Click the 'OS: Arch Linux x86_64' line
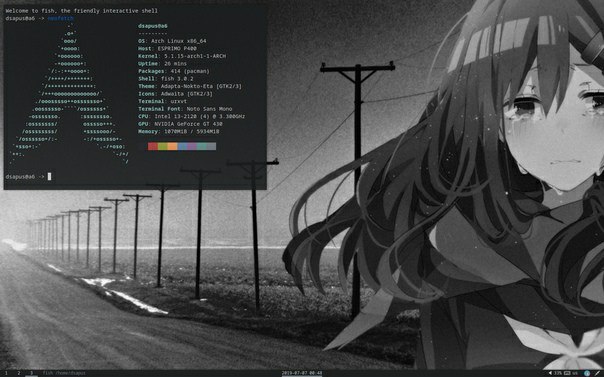This screenshot has height=377, width=604. (172, 41)
